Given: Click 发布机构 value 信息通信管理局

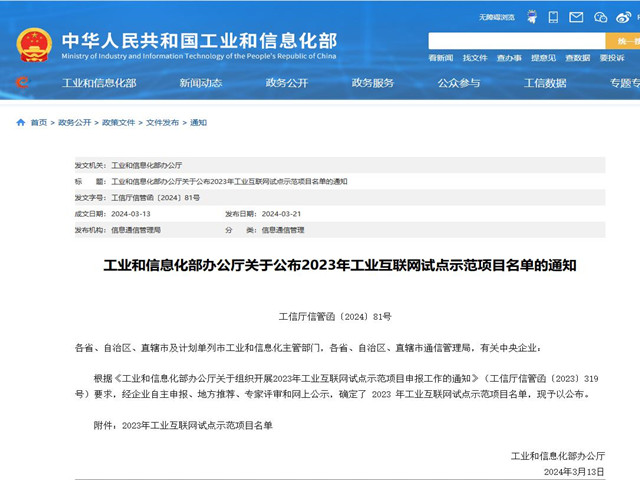Looking at the screenshot, I should tap(136, 230).
